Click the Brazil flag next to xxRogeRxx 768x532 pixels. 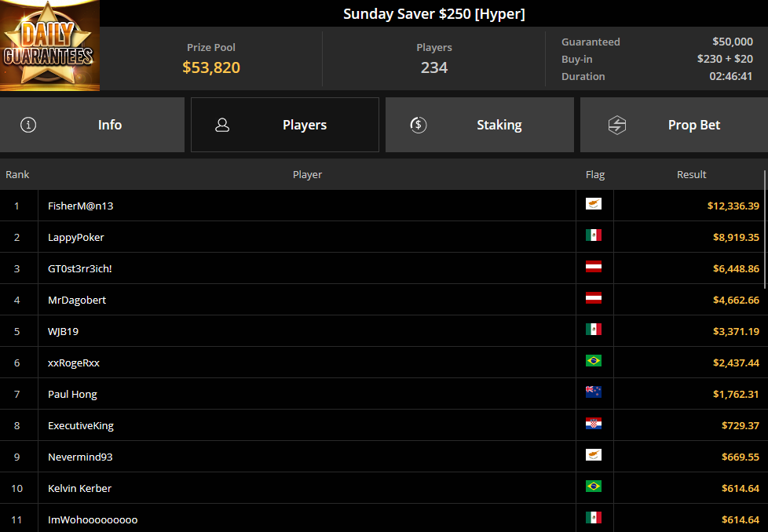click(x=593, y=361)
